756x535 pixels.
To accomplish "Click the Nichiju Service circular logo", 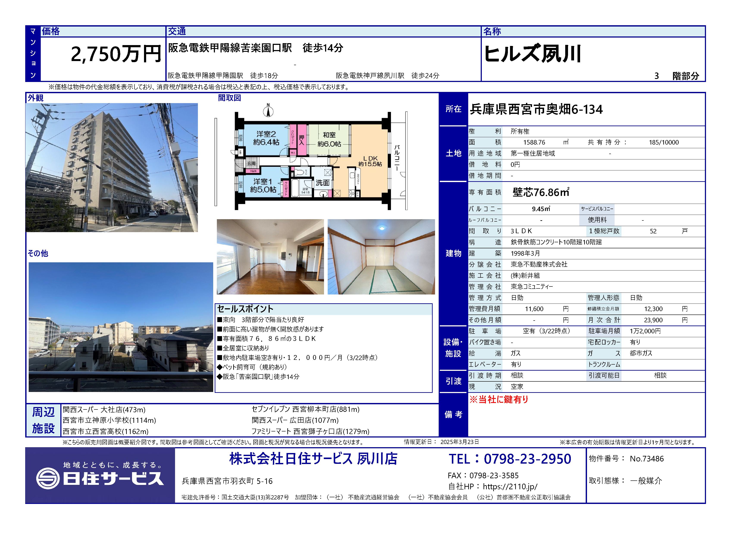I will click(48, 478).
